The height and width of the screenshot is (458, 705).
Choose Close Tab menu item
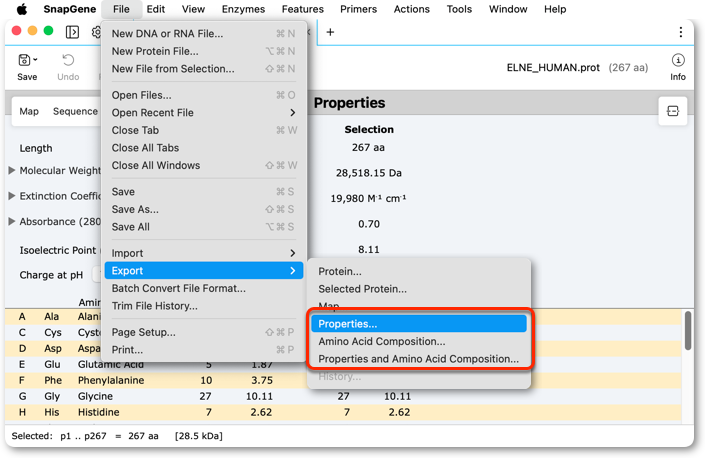204,130
